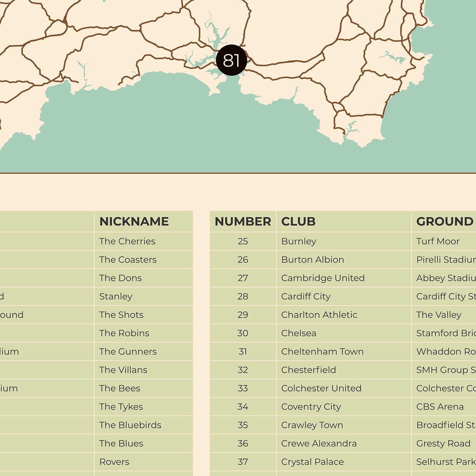Click the CLUB column header
Image resolution: width=476 pixels, height=476 pixels.
[x=298, y=221]
